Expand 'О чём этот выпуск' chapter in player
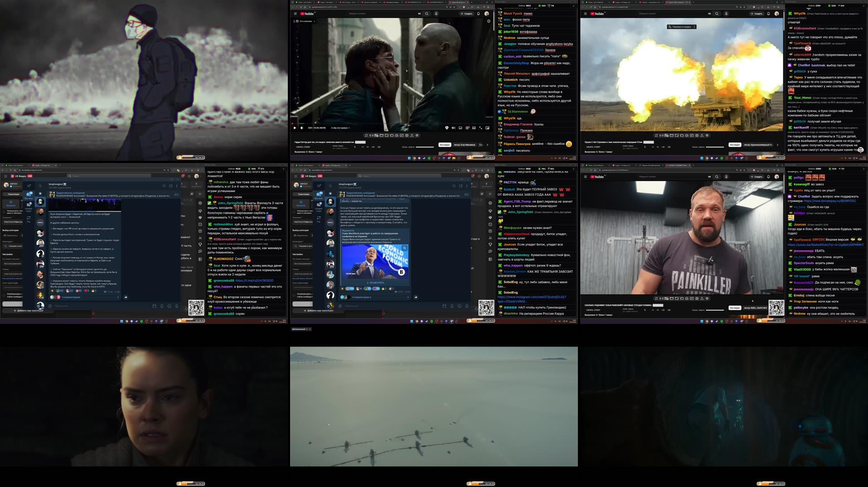868x487 pixels. (341, 128)
